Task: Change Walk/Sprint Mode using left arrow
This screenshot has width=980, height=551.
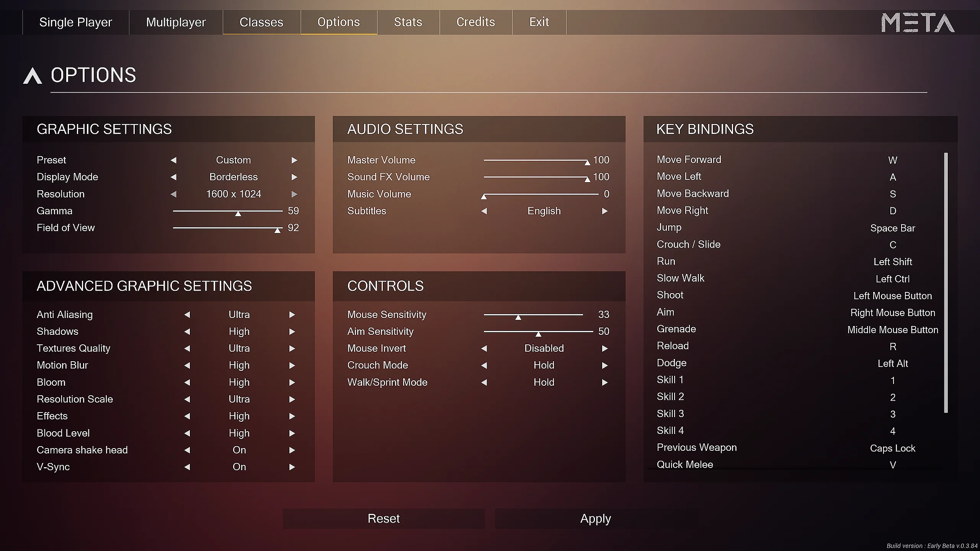Action: [x=484, y=382]
